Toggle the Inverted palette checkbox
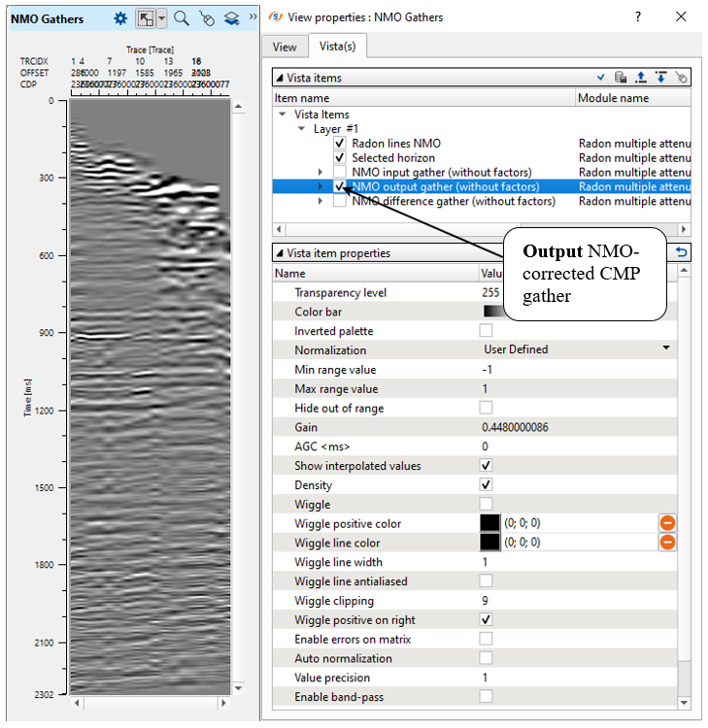708x728 pixels. [x=486, y=331]
